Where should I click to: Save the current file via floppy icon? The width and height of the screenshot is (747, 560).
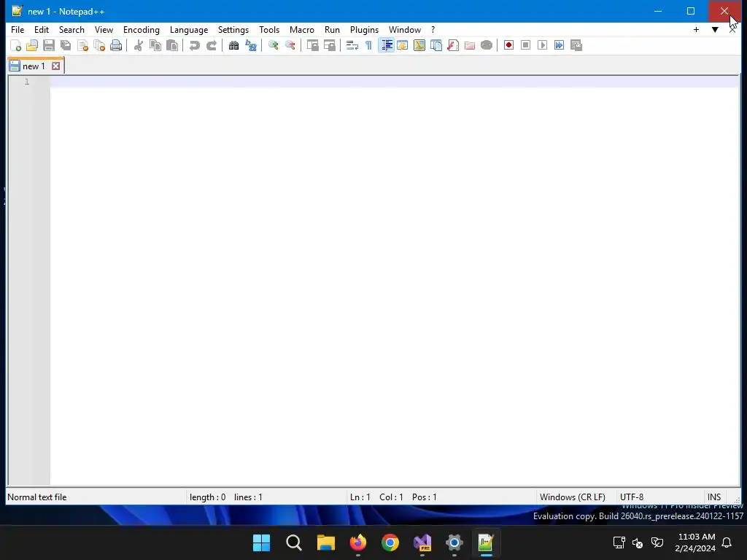point(49,45)
